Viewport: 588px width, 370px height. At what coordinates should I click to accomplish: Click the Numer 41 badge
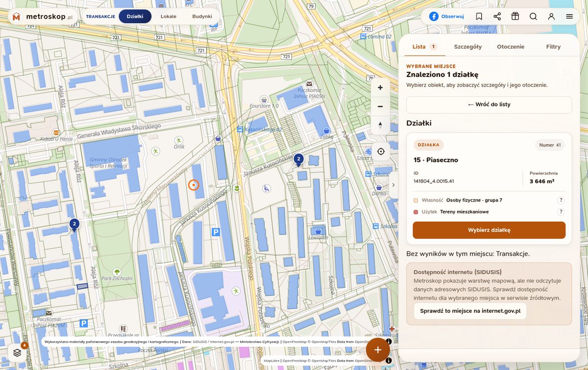pos(550,145)
